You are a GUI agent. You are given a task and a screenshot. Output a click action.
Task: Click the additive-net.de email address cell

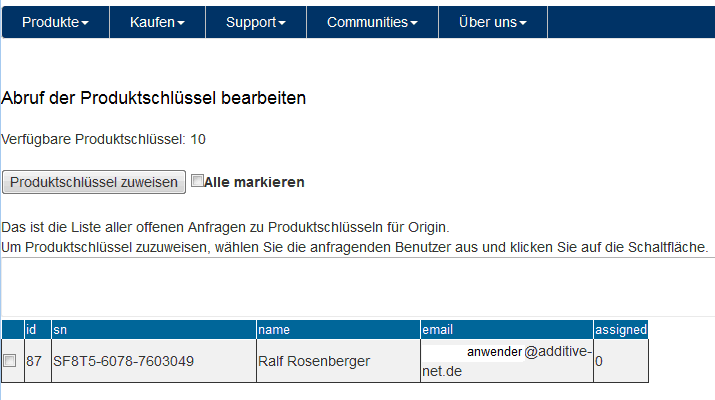[507, 361]
